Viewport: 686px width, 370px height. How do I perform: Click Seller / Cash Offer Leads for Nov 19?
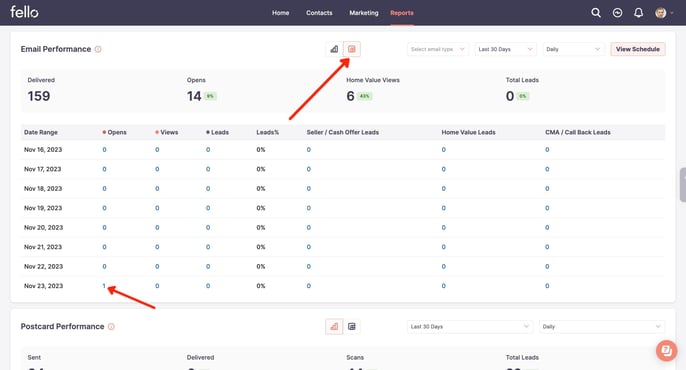tap(308, 208)
